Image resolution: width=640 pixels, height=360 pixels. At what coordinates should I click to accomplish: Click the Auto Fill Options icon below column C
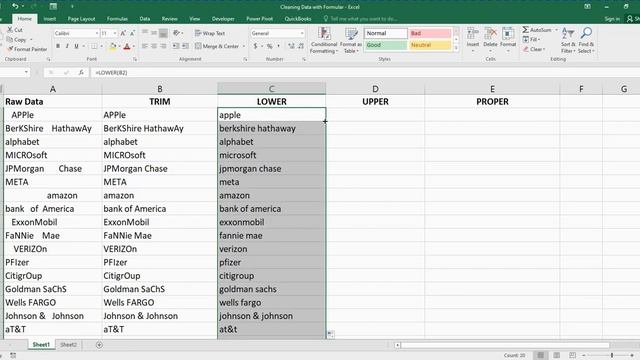tap(331, 334)
